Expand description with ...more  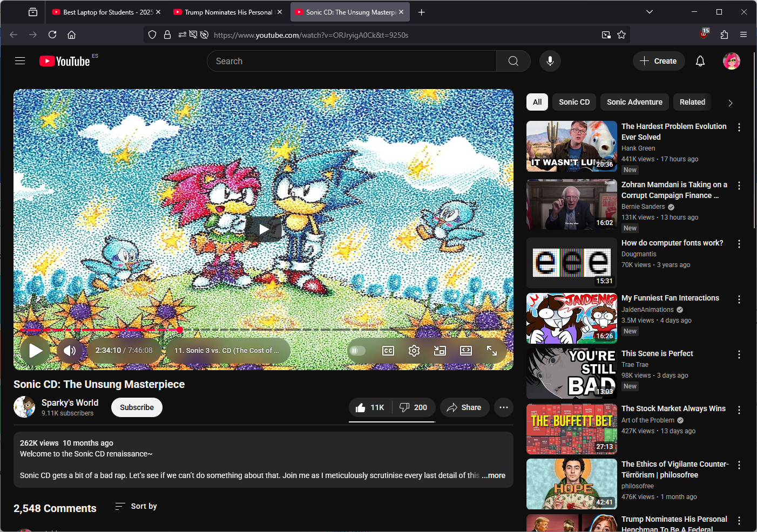pyautogui.click(x=494, y=475)
